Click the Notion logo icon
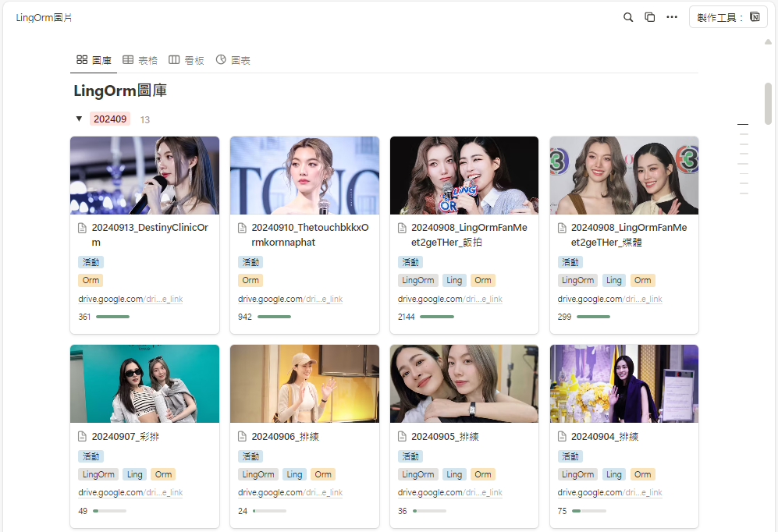778x532 pixels. pos(755,17)
